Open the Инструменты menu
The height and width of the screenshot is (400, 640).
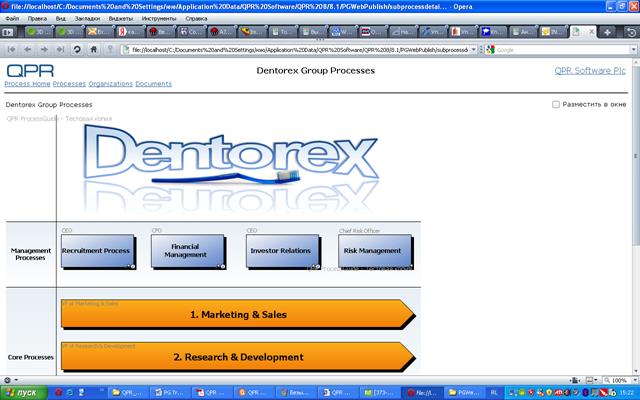coord(159,18)
